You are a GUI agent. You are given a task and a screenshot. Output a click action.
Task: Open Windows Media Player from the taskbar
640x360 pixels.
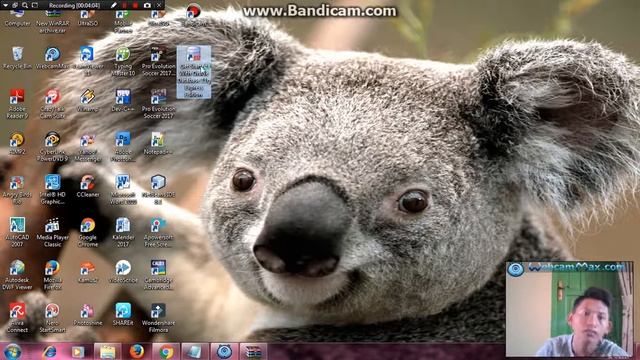click(x=78, y=351)
